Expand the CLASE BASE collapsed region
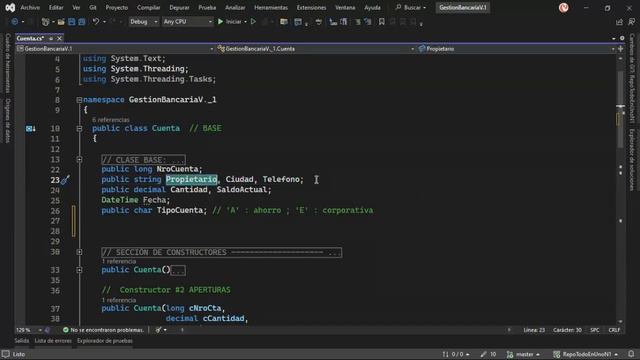The image size is (640, 360). point(79,160)
